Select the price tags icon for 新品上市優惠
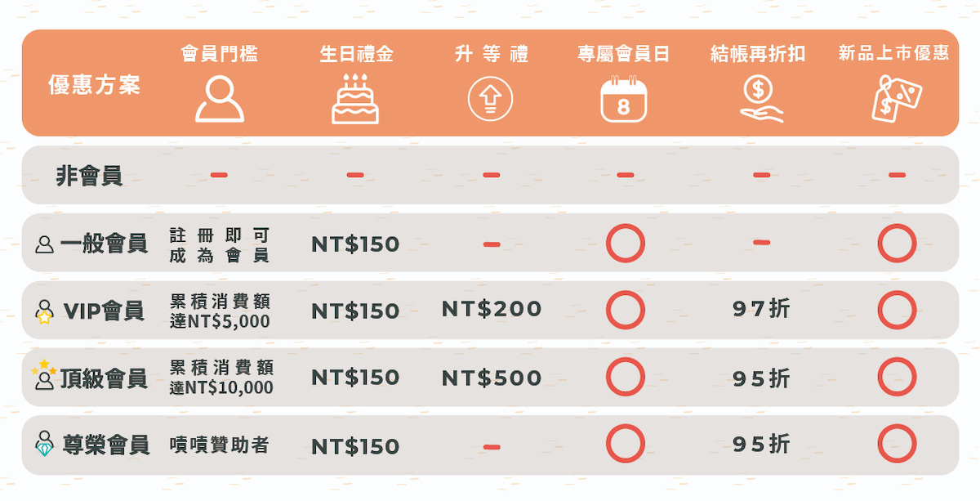 click(x=896, y=98)
